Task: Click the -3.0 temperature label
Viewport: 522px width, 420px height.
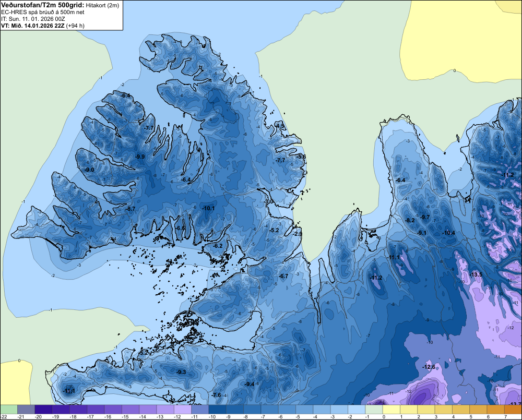Action: [268, 202]
